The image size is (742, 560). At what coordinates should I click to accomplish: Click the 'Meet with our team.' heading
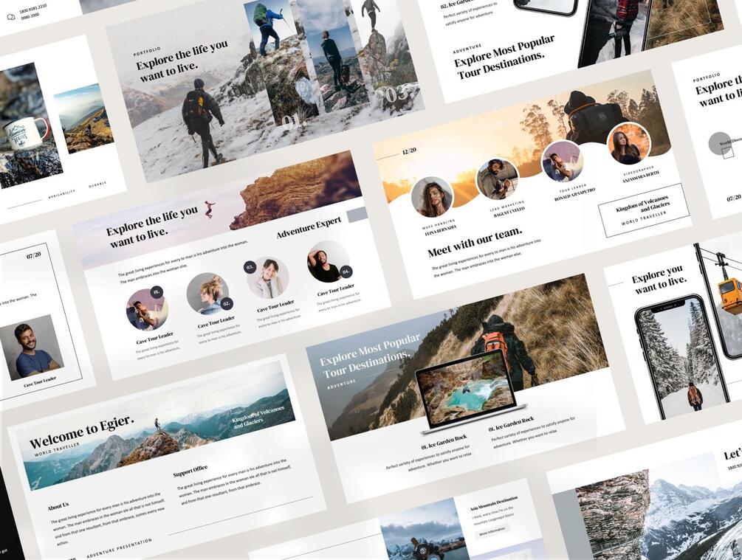click(x=475, y=242)
